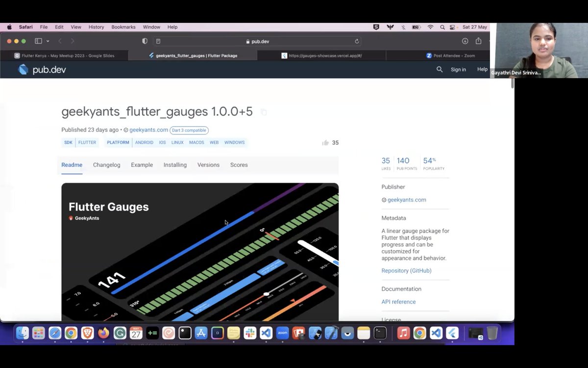The image size is (588, 368).
Task: Click the WINDOWS platform tag
Action: click(234, 143)
